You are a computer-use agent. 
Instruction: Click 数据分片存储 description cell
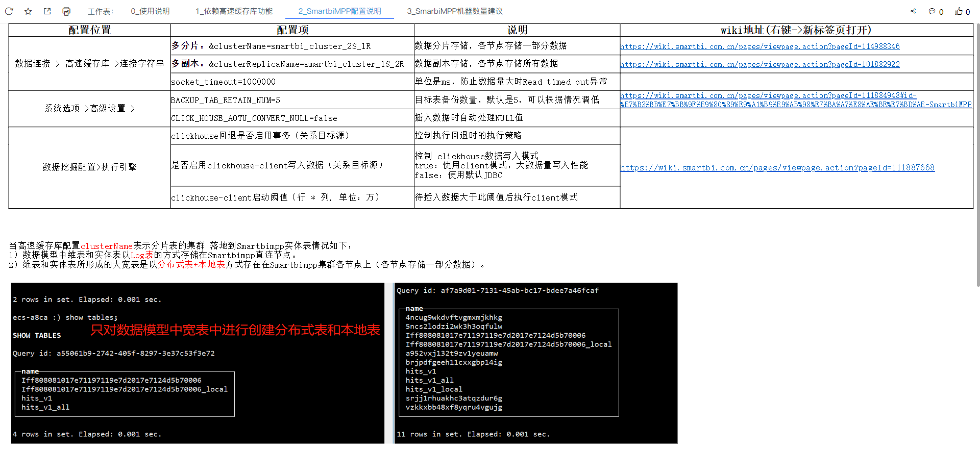click(517, 46)
